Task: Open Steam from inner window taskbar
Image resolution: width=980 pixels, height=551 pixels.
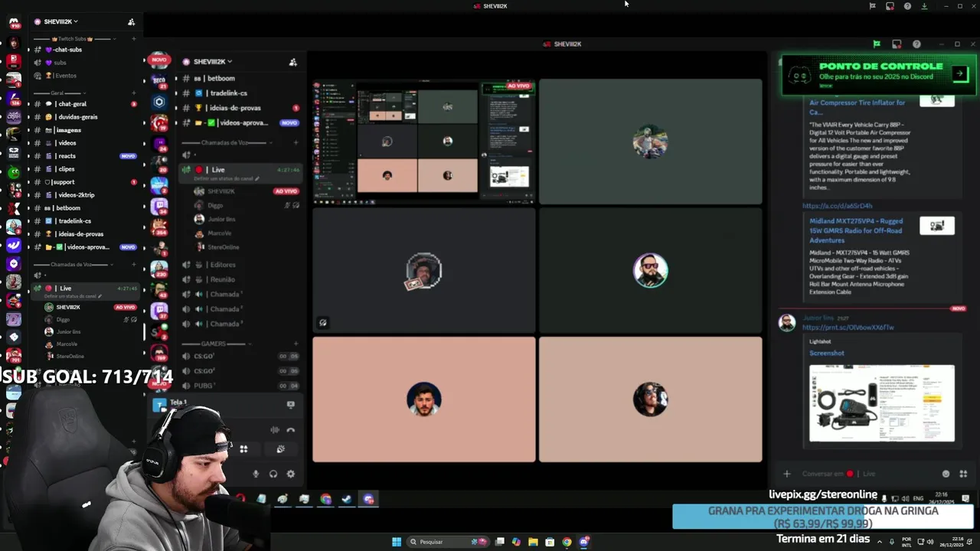Action: tap(347, 499)
